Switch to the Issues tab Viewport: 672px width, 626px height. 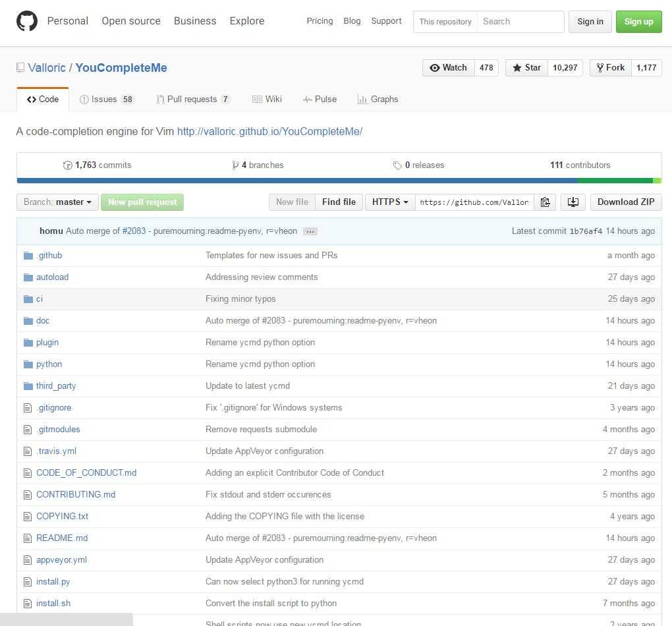pos(106,100)
